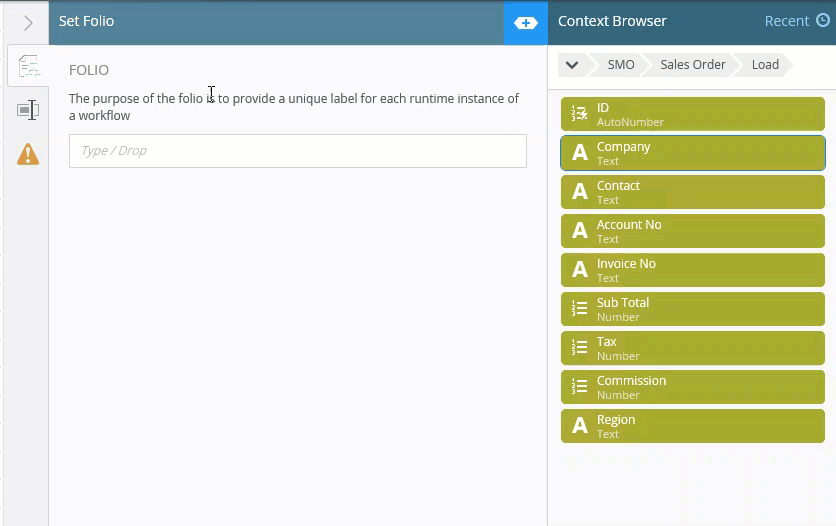Choose the Contact text field
The width and height of the screenshot is (836, 526).
692,192
